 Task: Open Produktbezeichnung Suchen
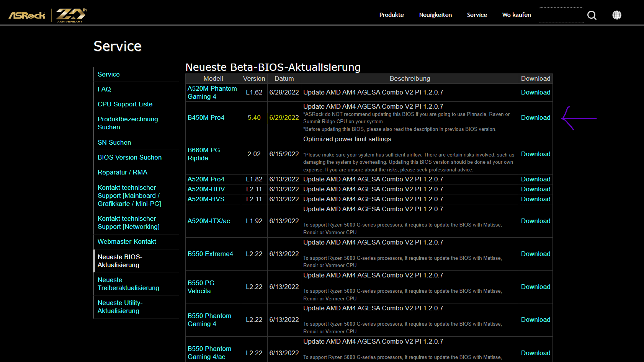point(128,123)
